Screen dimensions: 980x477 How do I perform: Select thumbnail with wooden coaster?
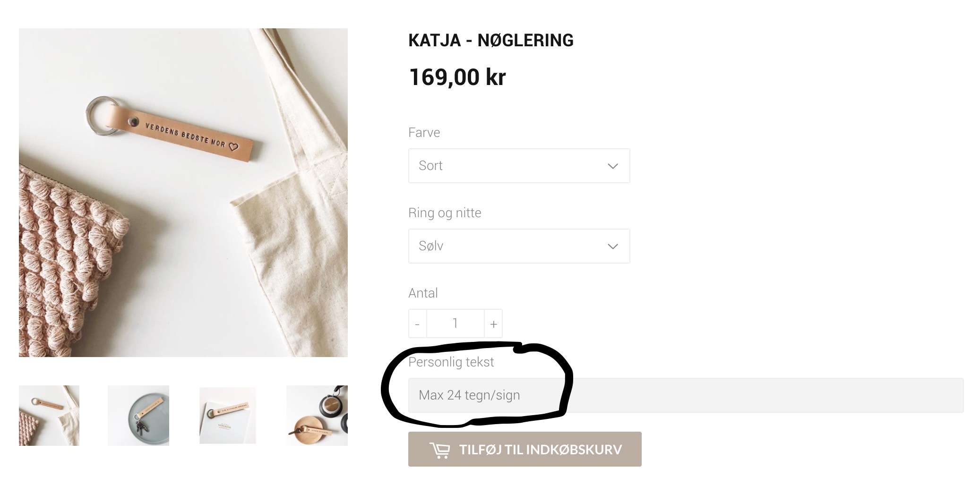click(x=317, y=416)
